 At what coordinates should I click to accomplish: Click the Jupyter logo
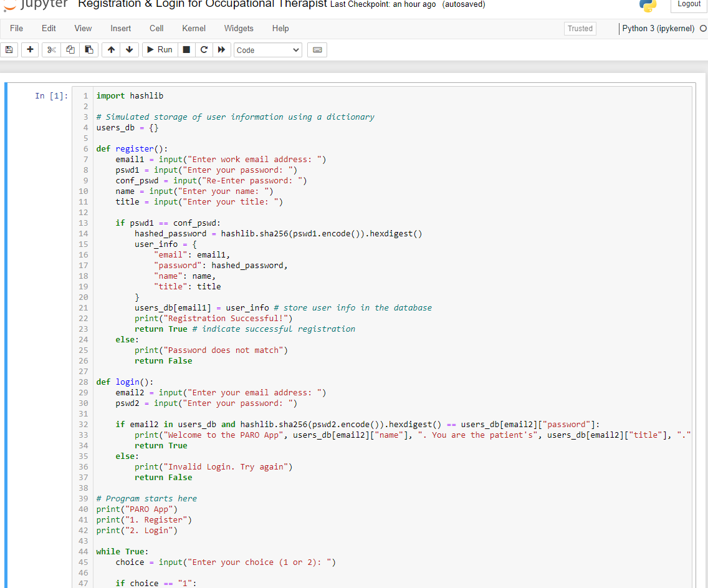point(36,5)
